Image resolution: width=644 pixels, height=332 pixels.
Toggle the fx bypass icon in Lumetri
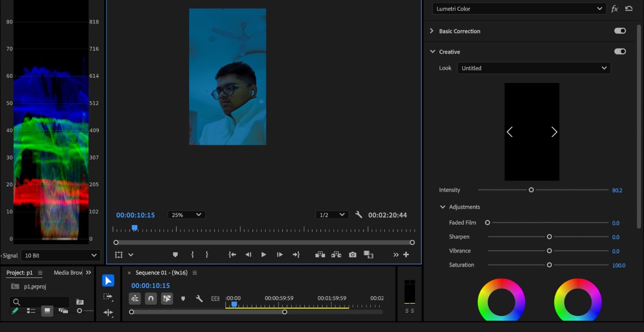click(x=614, y=9)
